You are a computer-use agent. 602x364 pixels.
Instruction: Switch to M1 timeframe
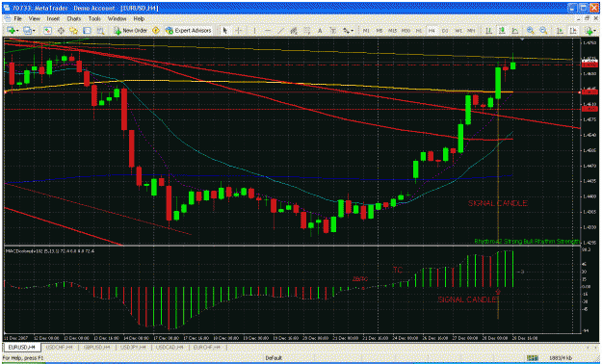click(x=366, y=31)
